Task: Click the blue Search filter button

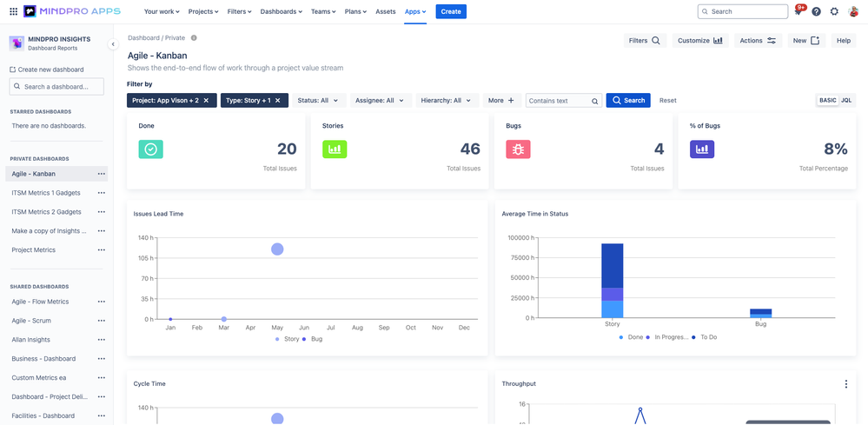Action: [628, 100]
